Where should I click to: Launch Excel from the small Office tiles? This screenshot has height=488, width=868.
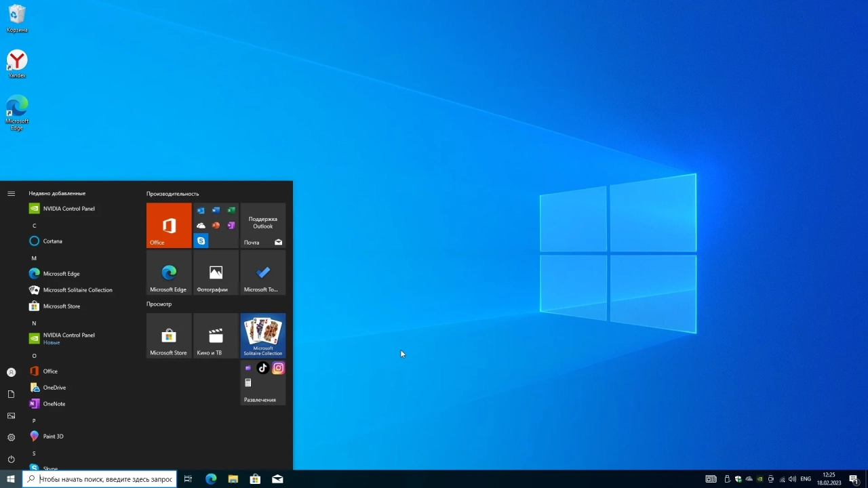tap(231, 211)
